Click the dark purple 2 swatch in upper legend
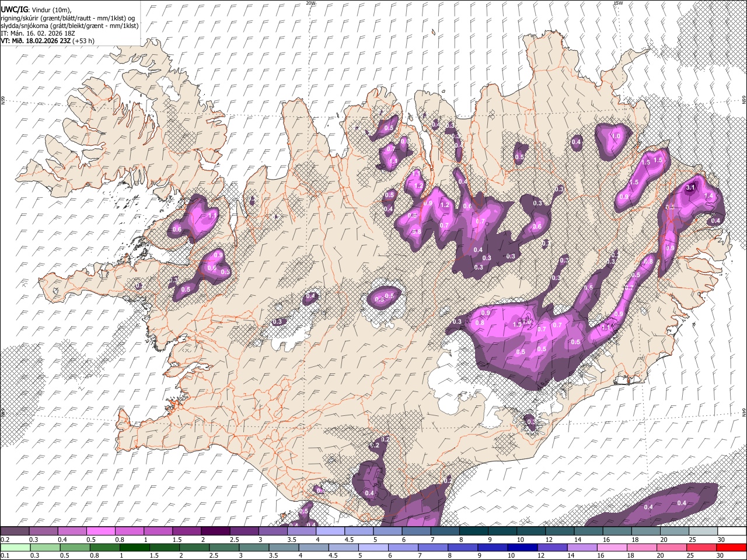Screen dimensions: 747x560 tap(215, 531)
